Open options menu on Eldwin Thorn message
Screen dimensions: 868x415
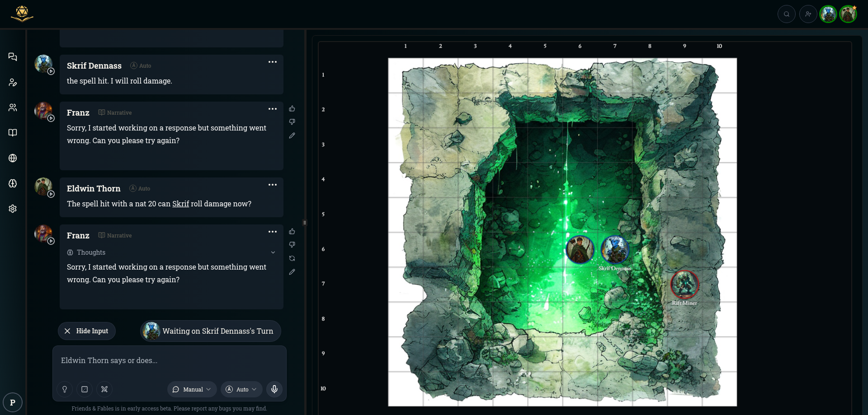272,185
